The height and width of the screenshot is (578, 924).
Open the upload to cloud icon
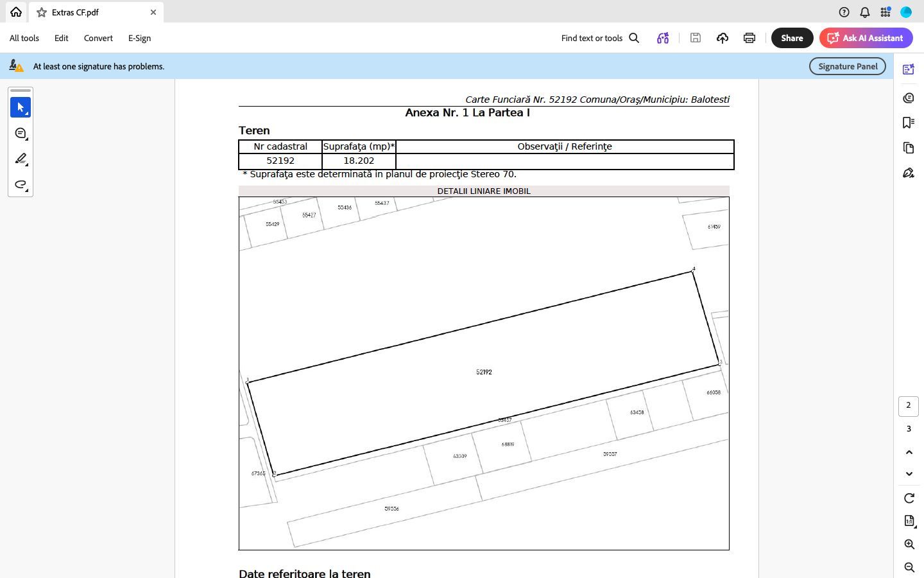[x=722, y=38]
